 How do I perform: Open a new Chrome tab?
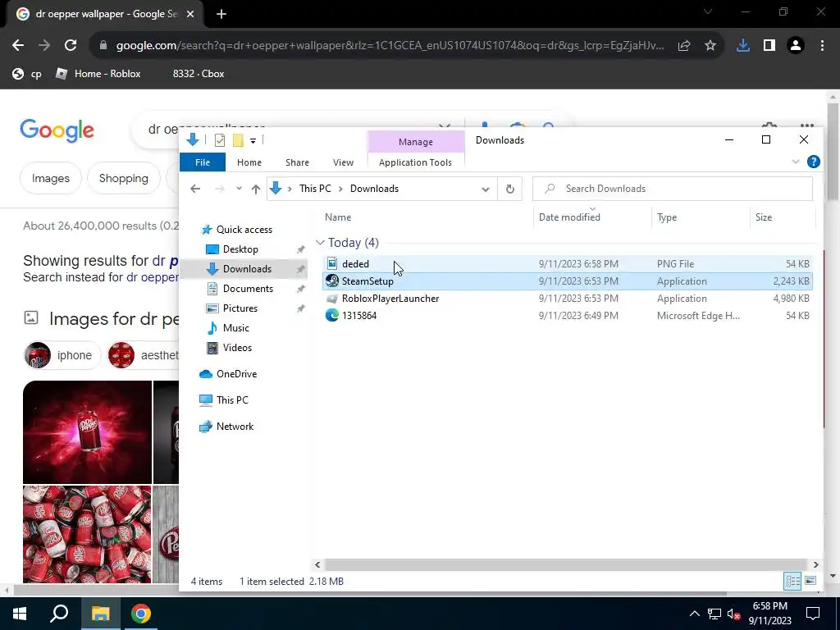221,15
